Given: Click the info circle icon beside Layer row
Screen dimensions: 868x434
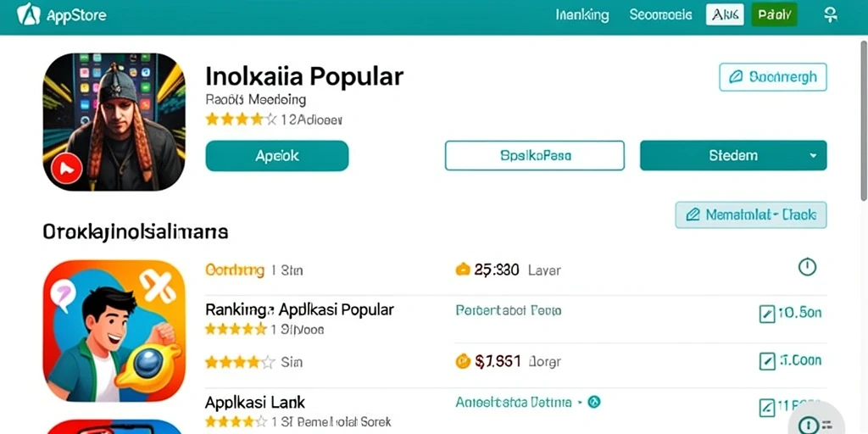Looking at the screenshot, I should click(x=807, y=267).
